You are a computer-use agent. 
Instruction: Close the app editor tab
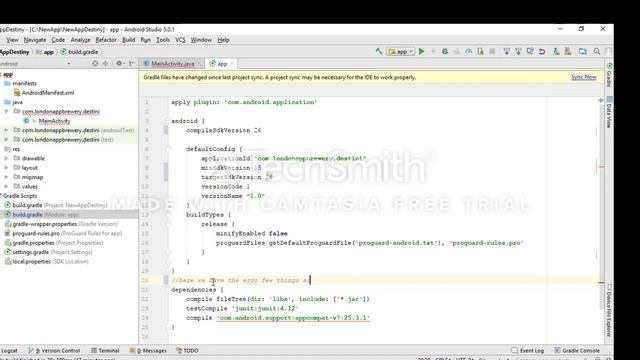point(232,64)
